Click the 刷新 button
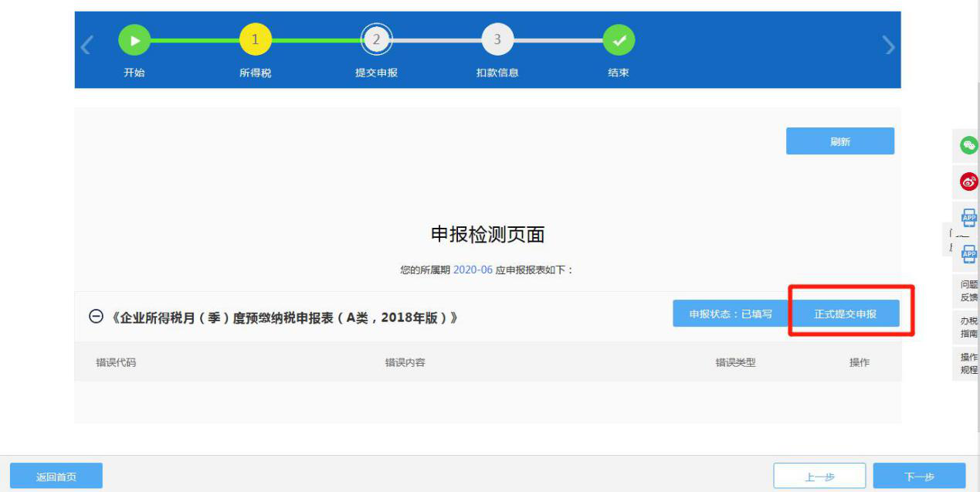 click(840, 141)
